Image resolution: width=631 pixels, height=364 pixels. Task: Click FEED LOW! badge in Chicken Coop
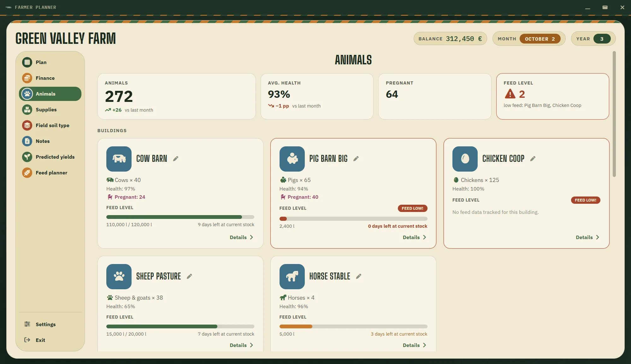[586, 200]
